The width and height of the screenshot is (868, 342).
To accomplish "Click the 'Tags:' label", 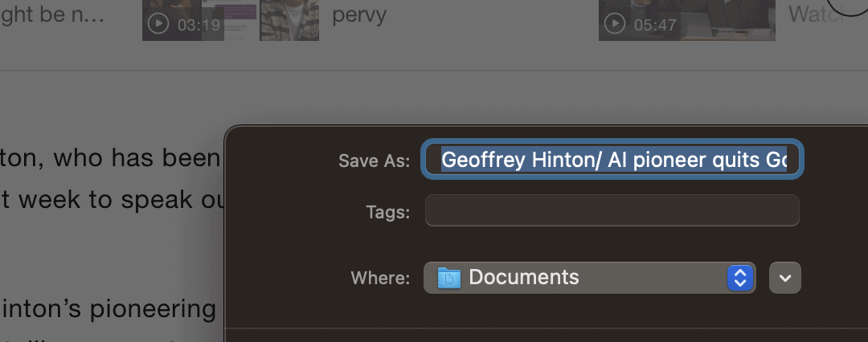I will pos(388,212).
